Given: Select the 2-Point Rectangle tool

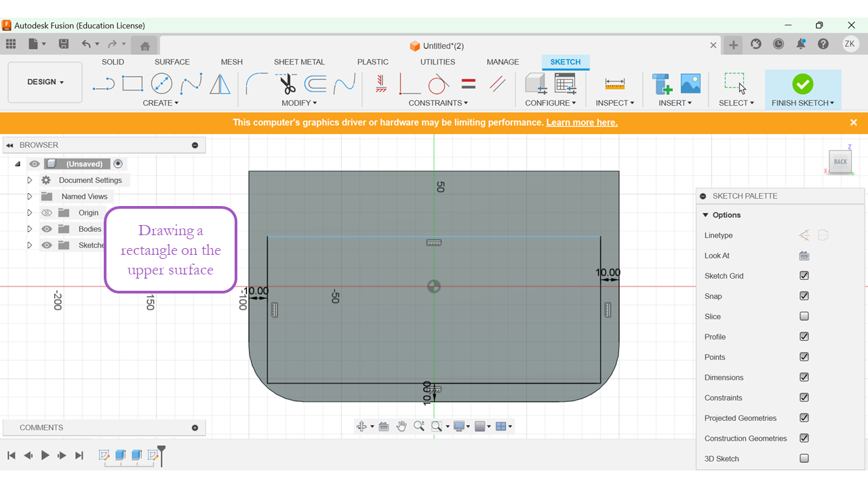Looking at the screenshot, I should (132, 84).
